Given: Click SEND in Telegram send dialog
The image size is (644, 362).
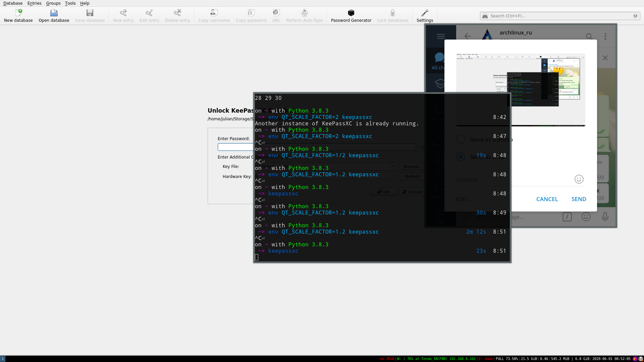Looking at the screenshot, I should [579, 199].
